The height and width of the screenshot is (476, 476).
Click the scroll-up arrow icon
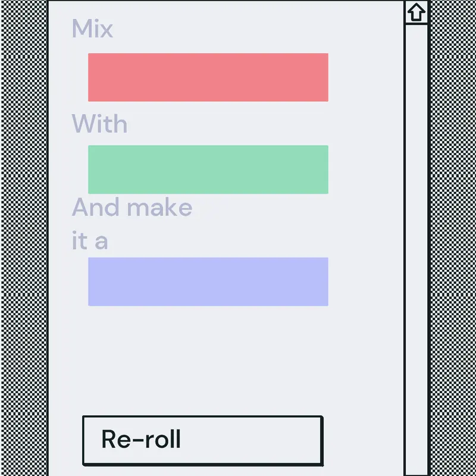pyautogui.click(x=416, y=12)
